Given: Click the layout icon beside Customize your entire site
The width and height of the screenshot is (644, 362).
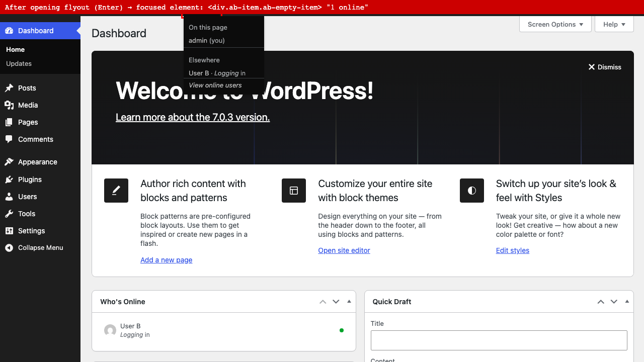Looking at the screenshot, I should 294,191.
